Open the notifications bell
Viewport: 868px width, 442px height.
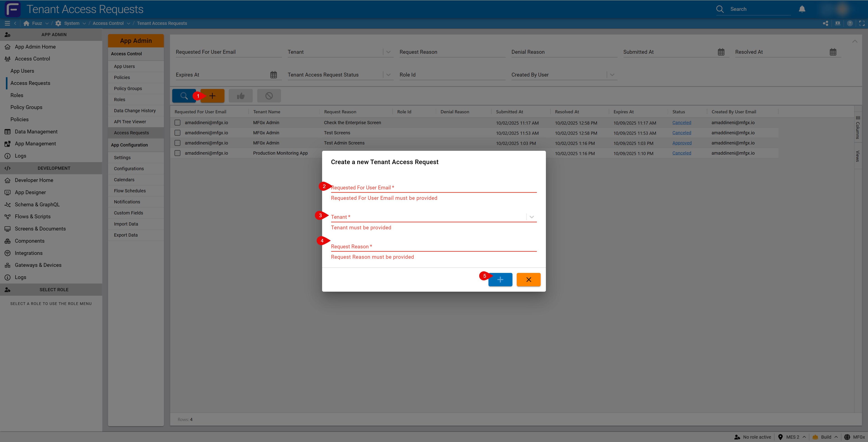click(x=802, y=9)
